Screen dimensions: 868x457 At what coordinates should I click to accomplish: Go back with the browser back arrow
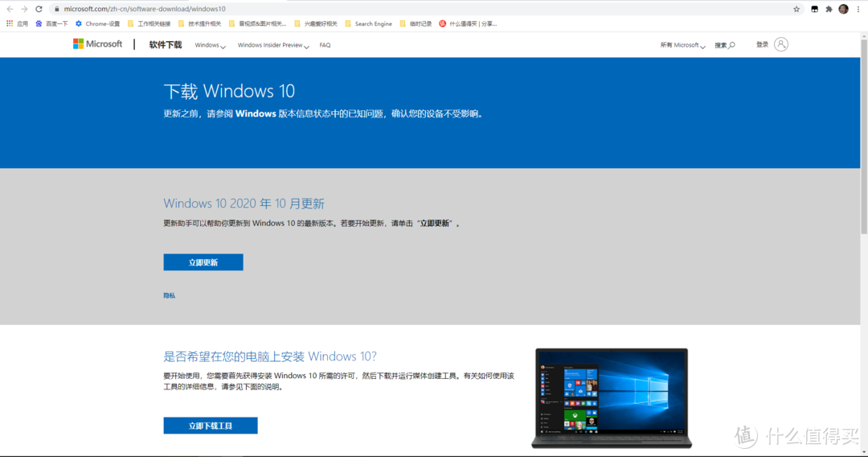click(x=10, y=9)
